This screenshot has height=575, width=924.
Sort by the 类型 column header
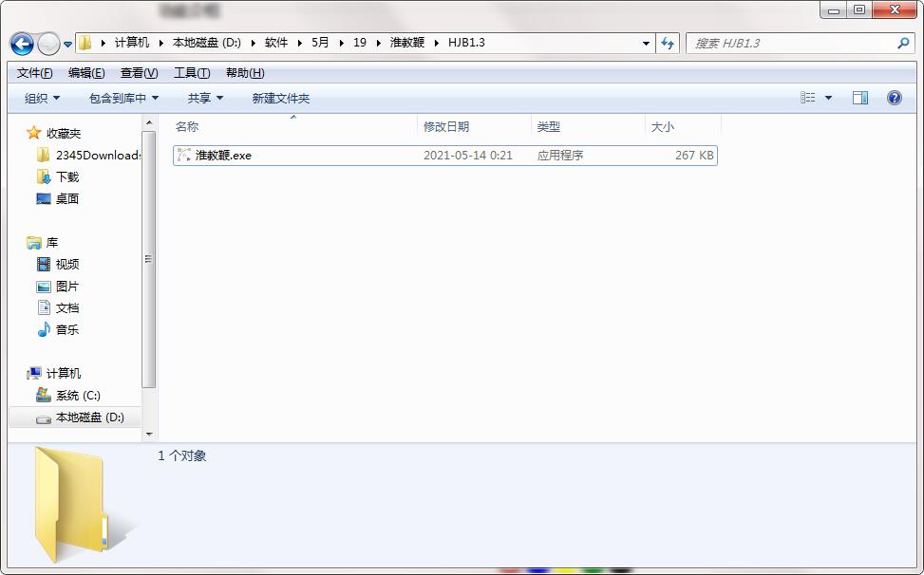click(588, 126)
